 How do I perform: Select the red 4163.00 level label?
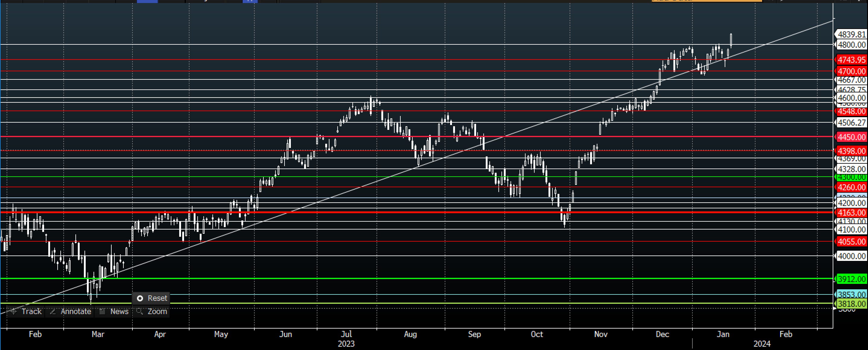[x=851, y=213]
